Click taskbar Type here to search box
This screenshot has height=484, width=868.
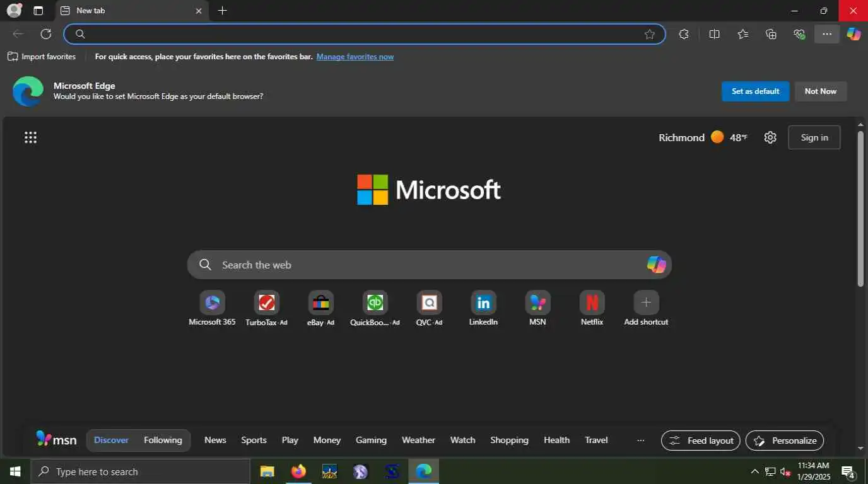click(x=140, y=471)
